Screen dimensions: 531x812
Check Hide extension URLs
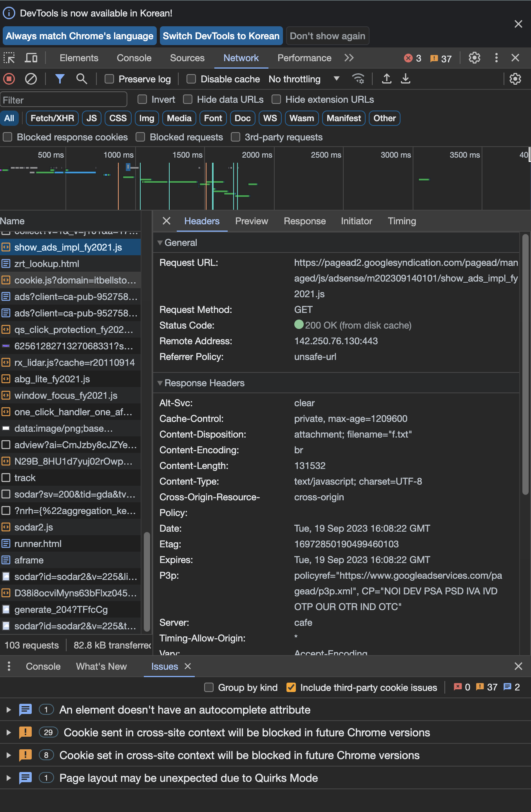click(x=276, y=99)
